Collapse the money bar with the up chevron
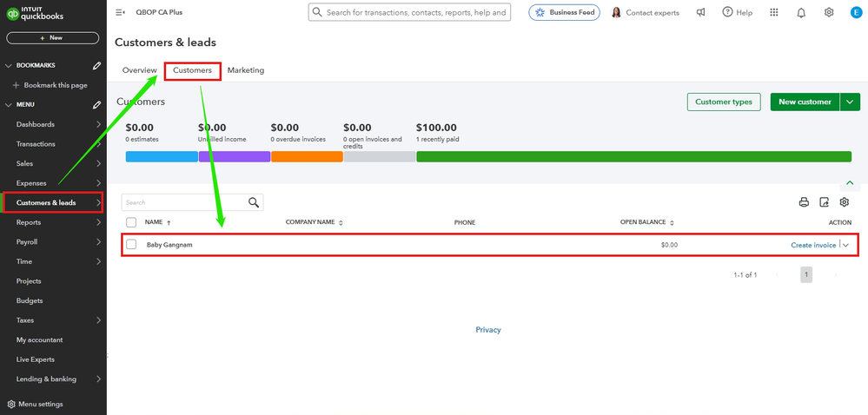 [850, 183]
